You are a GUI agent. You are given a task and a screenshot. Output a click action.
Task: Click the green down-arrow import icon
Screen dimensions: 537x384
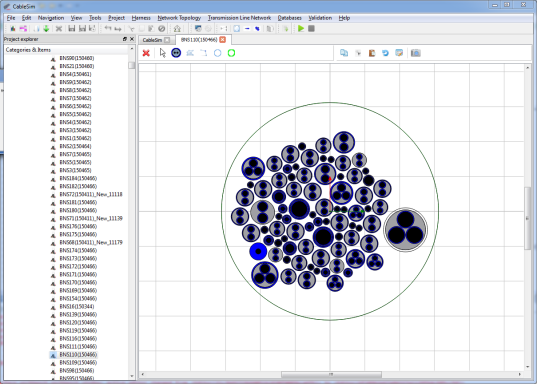(x=46, y=29)
